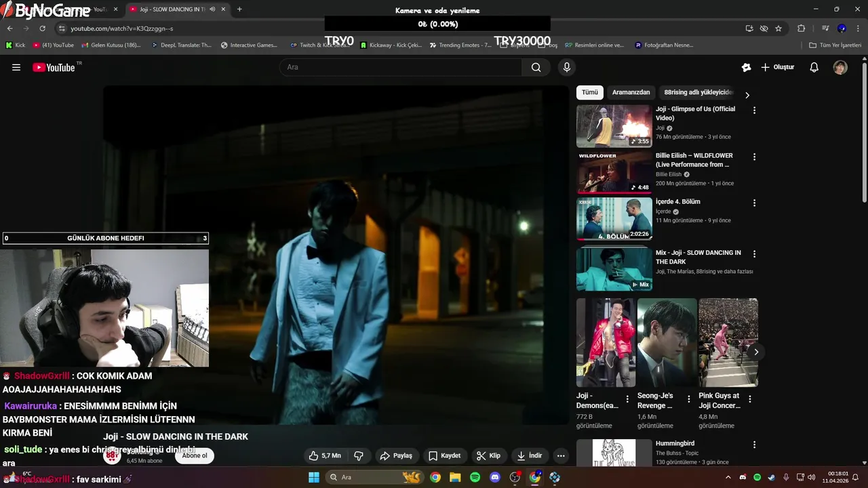Reload the page in the browser toolbar
This screenshot has height=488, width=868.
[42, 28]
